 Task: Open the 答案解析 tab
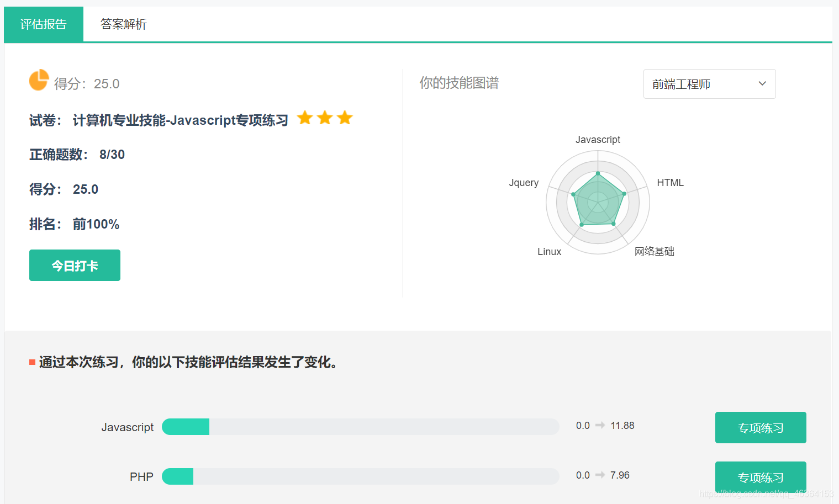(x=123, y=24)
